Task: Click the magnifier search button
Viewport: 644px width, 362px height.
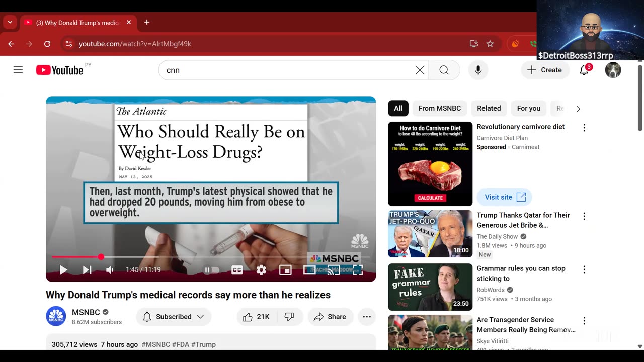Action: click(444, 70)
